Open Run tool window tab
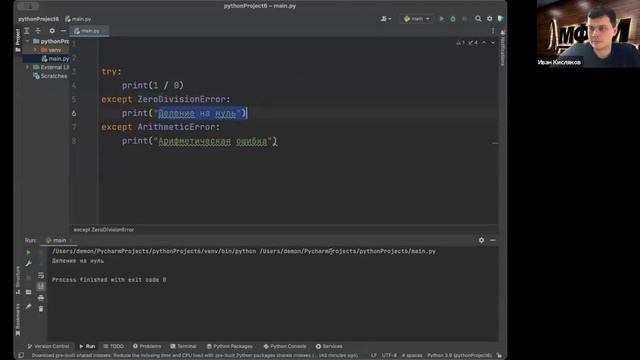 pyautogui.click(x=87, y=346)
